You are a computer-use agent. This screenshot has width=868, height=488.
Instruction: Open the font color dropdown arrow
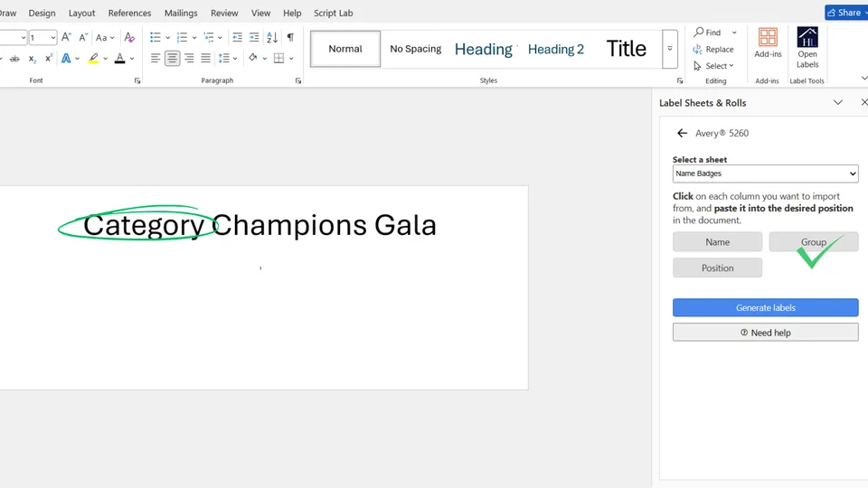[132, 58]
